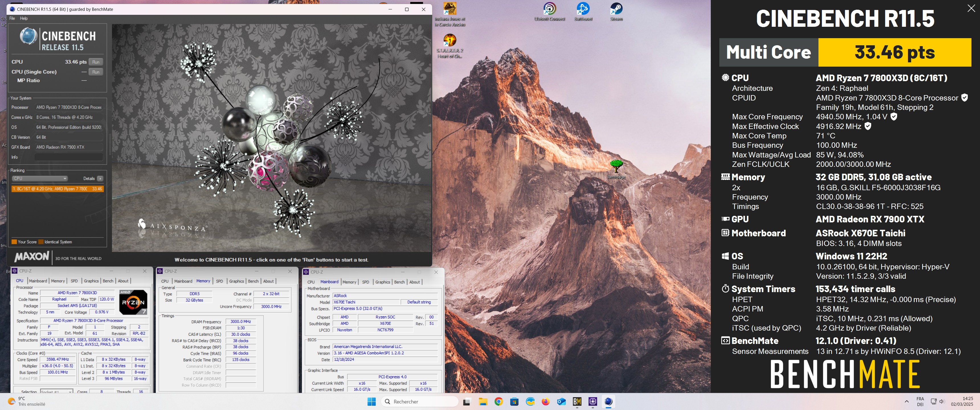The width and height of the screenshot is (980, 410).
Task: Open the Bench tab in first CPU-Z window
Action: coord(108,281)
